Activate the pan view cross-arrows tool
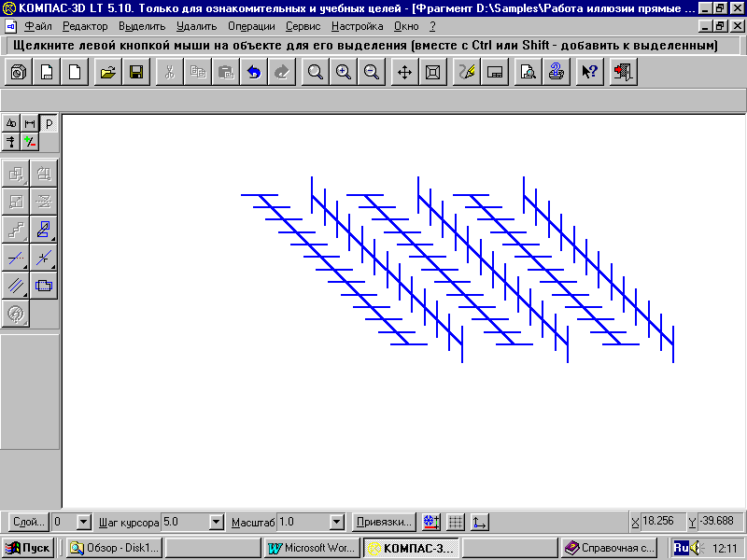747x560 pixels. (x=405, y=72)
